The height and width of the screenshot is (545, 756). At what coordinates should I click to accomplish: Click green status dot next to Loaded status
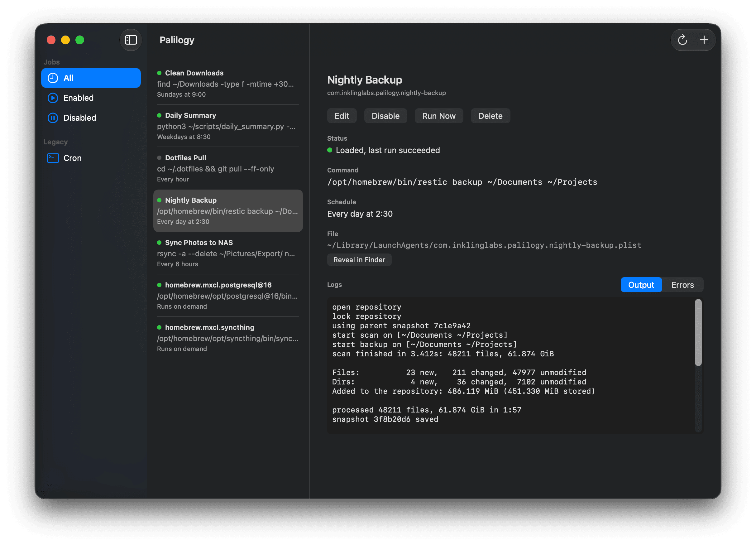[x=329, y=150]
